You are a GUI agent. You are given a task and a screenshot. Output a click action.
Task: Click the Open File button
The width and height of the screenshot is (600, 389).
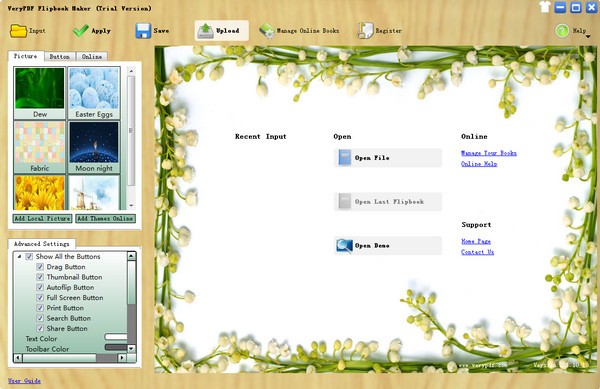click(x=388, y=158)
